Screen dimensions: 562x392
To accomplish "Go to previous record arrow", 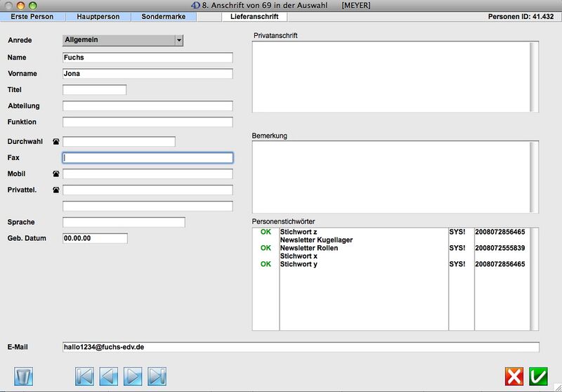I will 109,376.
